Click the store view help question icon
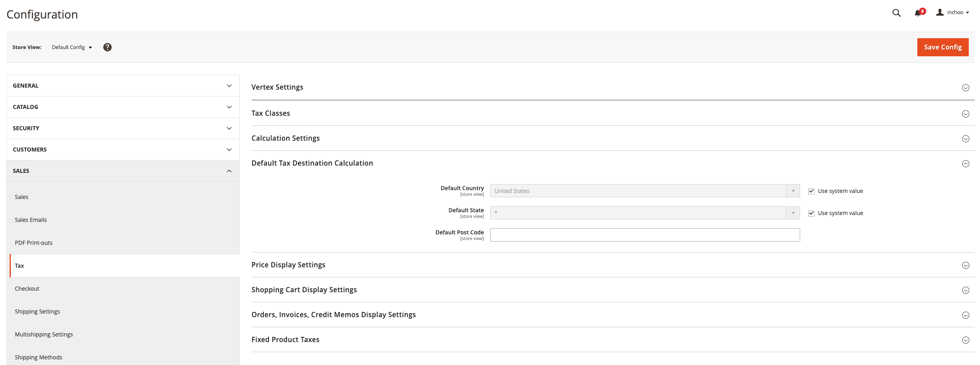 point(107,47)
